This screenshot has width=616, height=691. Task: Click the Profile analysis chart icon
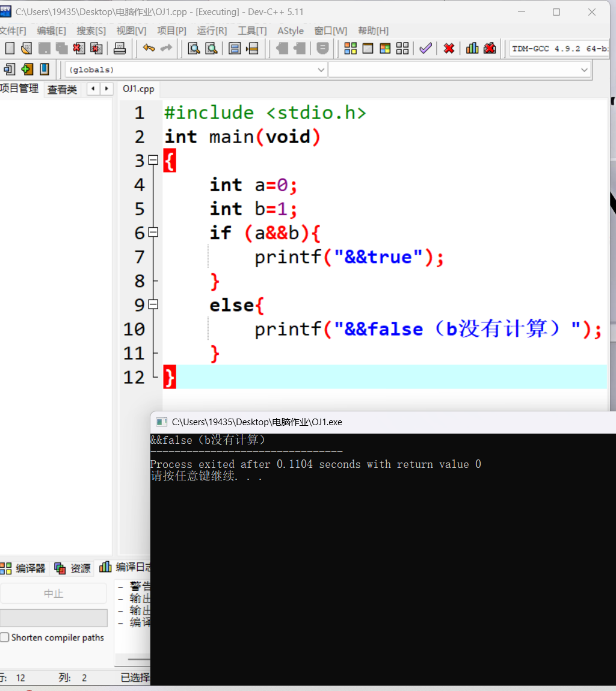[472, 48]
